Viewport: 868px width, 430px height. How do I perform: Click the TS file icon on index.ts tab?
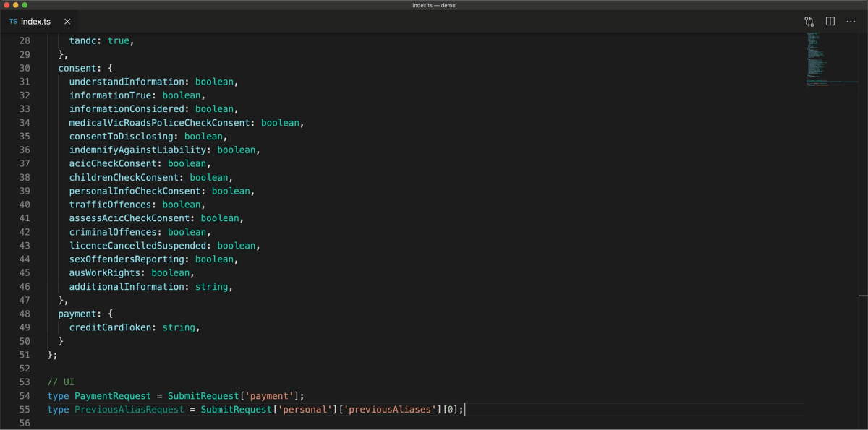(x=13, y=22)
